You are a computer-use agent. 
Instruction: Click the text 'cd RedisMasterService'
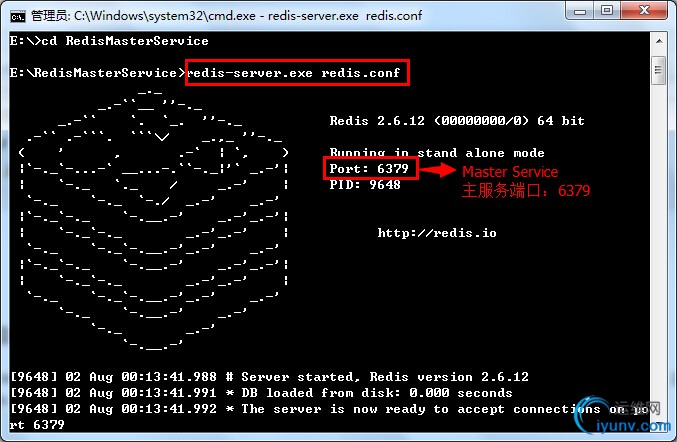tap(125, 41)
